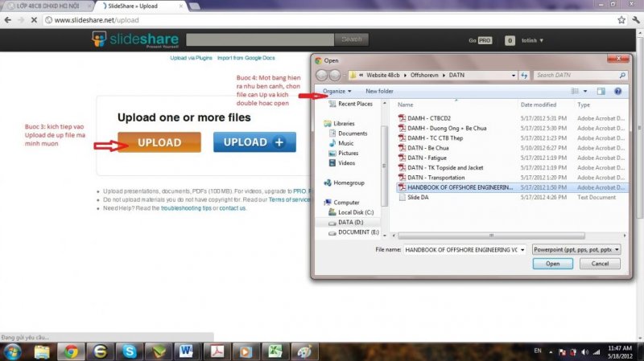Screen dimensions: 644x361
Task: Cancel the Open dialog
Action: 600,264
